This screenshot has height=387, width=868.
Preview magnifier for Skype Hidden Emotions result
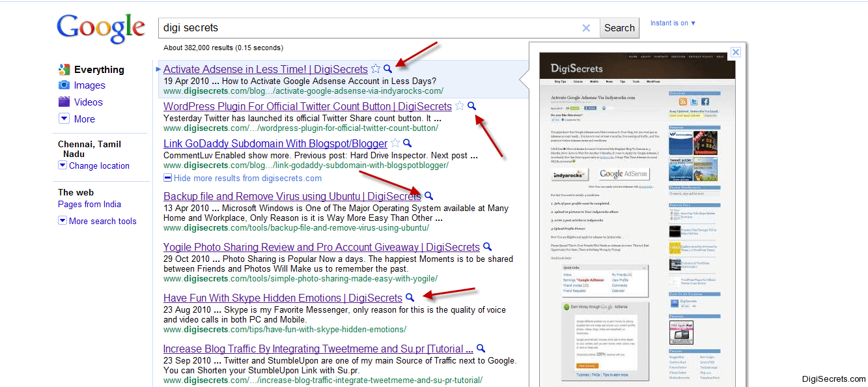pos(410,298)
